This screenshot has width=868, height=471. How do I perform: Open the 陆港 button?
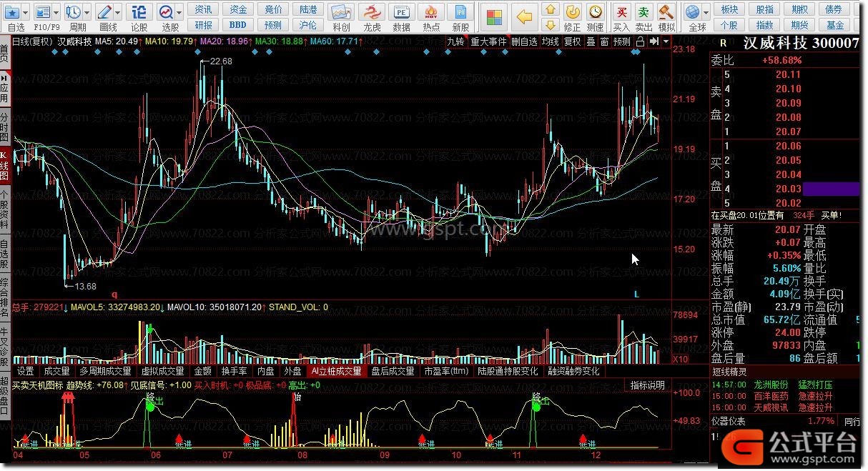[x=308, y=9]
